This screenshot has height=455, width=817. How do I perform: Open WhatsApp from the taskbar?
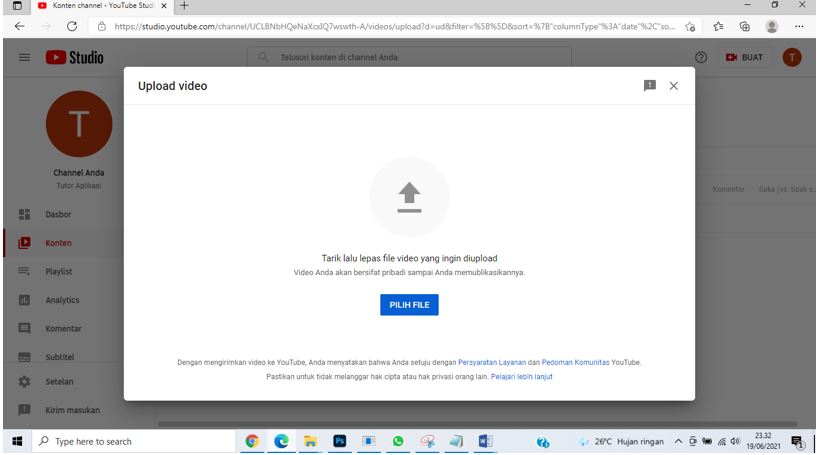(x=398, y=441)
